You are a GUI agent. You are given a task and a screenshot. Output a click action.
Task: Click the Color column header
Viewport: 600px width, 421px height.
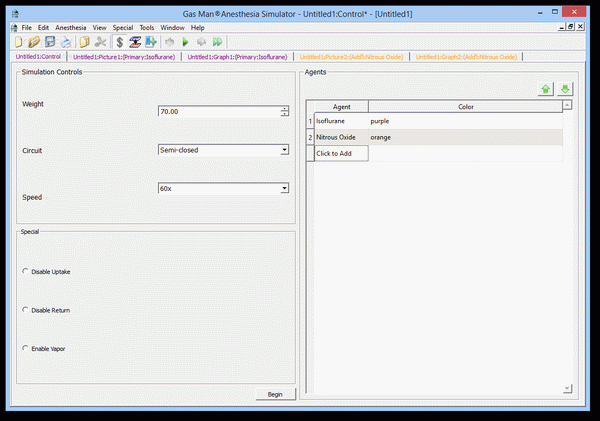point(466,107)
